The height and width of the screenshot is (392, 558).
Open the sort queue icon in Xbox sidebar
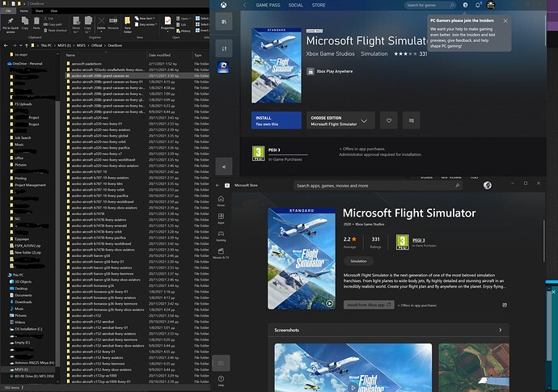(224, 48)
